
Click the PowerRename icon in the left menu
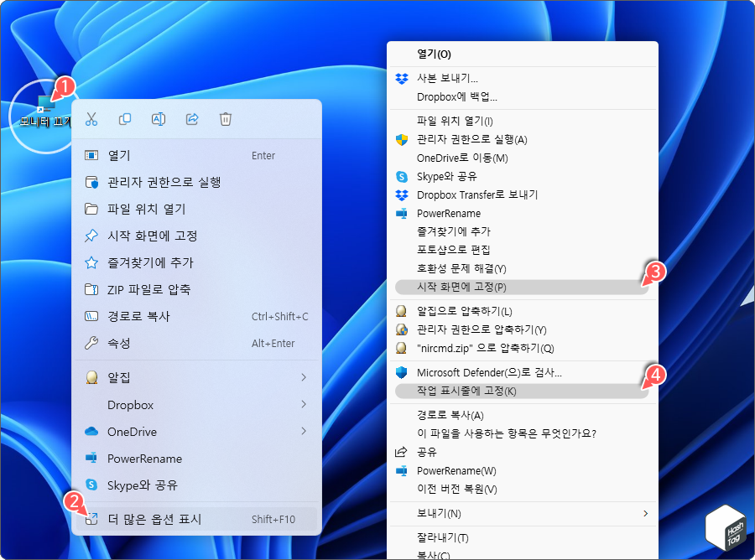tap(93, 459)
